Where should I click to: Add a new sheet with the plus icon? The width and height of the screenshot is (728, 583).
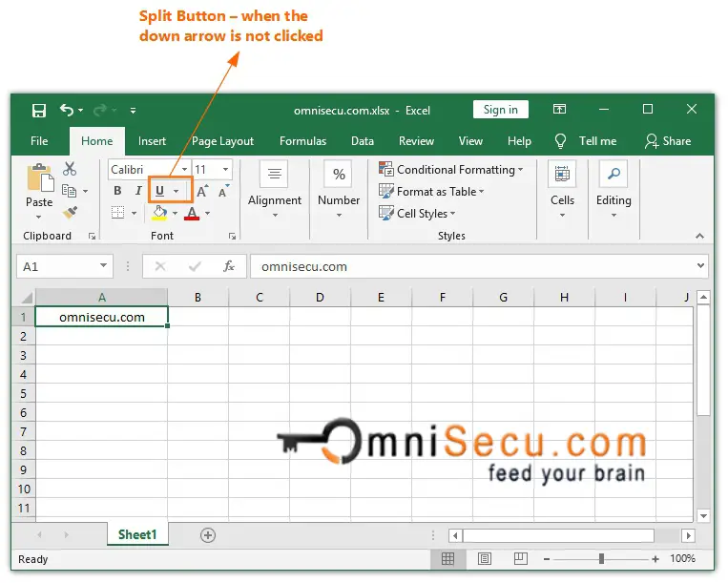point(208,535)
